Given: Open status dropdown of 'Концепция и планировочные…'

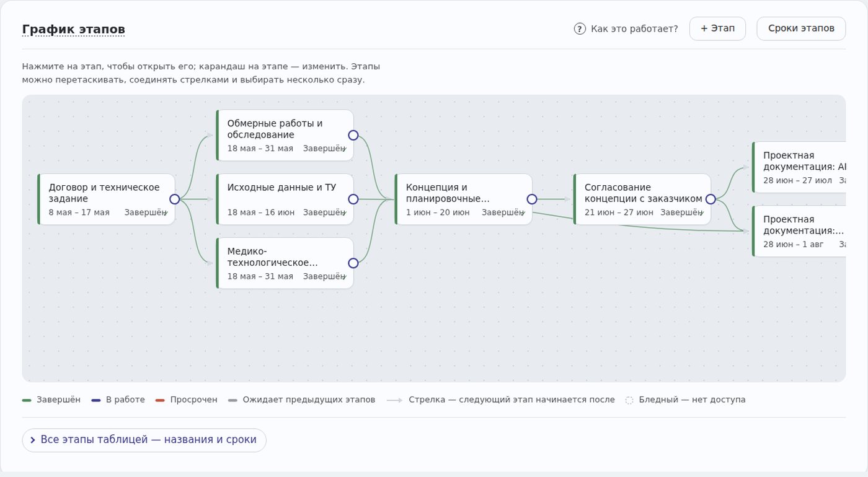Looking at the screenshot, I should coord(503,212).
